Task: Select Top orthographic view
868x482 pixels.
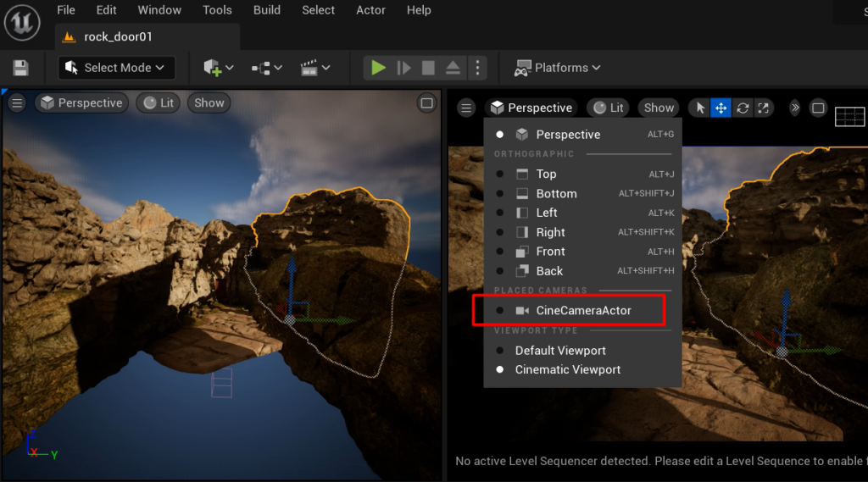Action: pos(583,174)
